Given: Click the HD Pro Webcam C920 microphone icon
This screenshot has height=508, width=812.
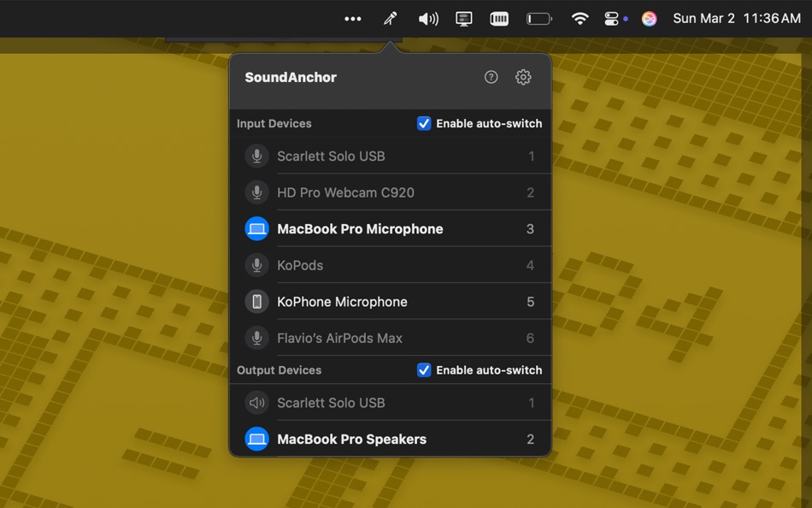Looking at the screenshot, I should (257, 192).
